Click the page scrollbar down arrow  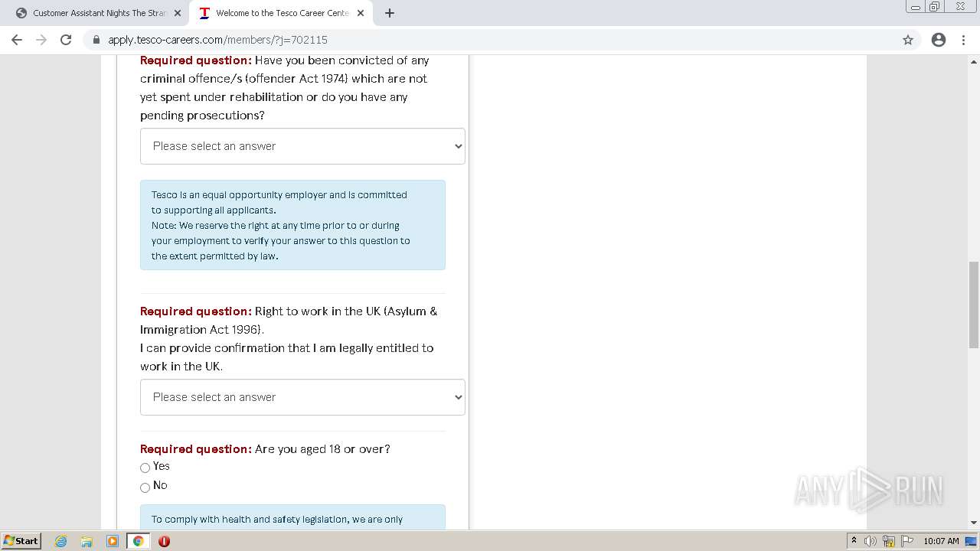coord(974,523)
